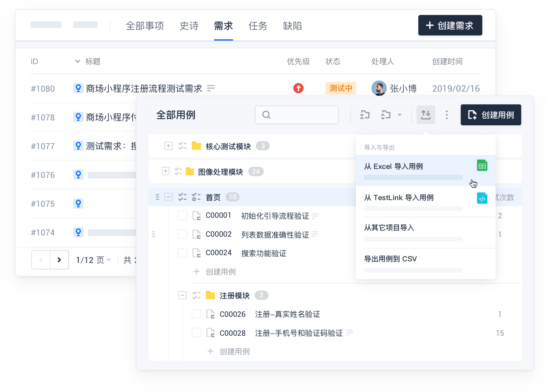Select 导出用例到 CSV menu option
Image resolution: width=549 pixels, height=392 pixels.
pos(390,259)
